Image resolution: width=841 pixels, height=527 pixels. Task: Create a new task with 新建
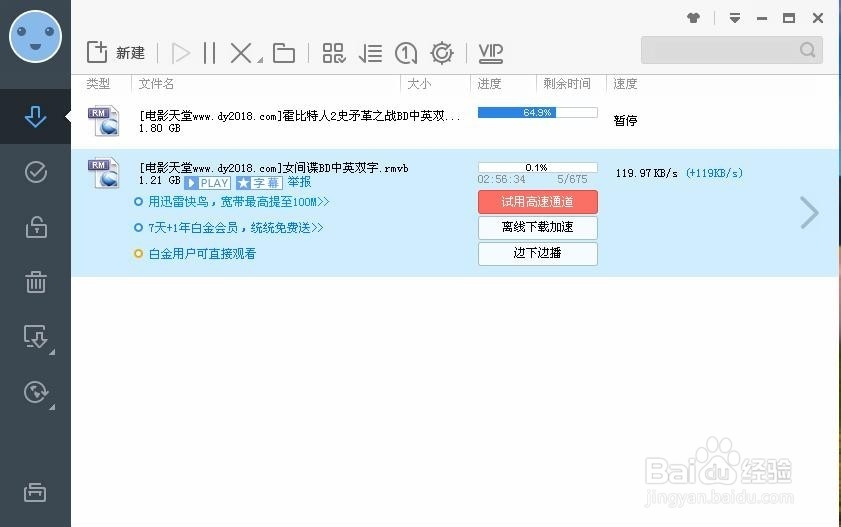coord(116,53)
